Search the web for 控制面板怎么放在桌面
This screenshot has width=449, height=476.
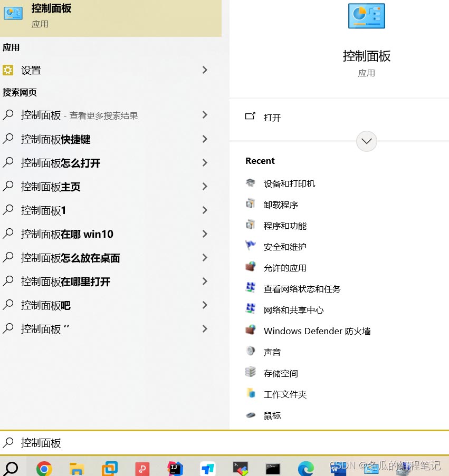(x=70, y=258)
